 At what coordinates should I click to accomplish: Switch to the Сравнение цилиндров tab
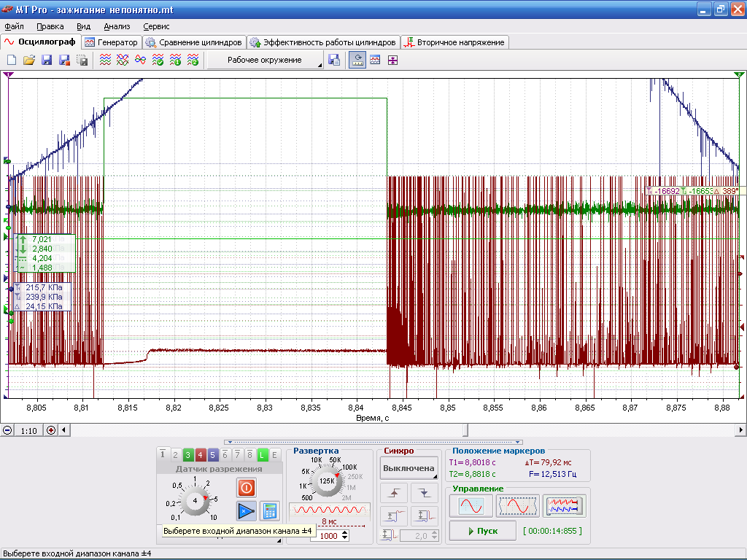(x=194, y=42)
